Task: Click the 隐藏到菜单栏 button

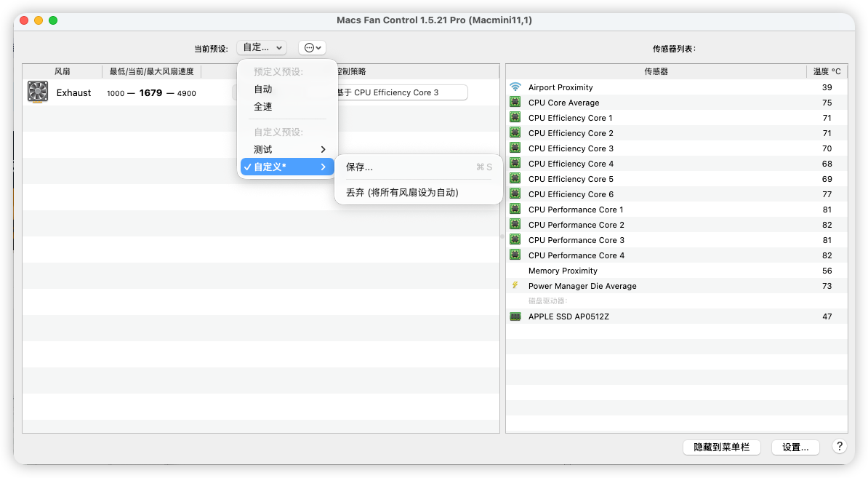Action: point(721,447)
